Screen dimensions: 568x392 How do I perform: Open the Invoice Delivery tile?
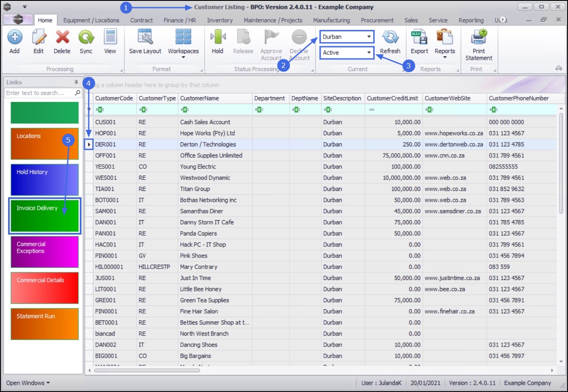[45, 216]
